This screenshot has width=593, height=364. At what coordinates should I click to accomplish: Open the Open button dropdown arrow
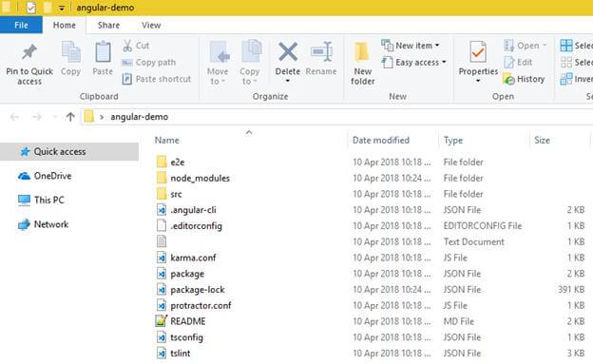click(x=545, y=46)
